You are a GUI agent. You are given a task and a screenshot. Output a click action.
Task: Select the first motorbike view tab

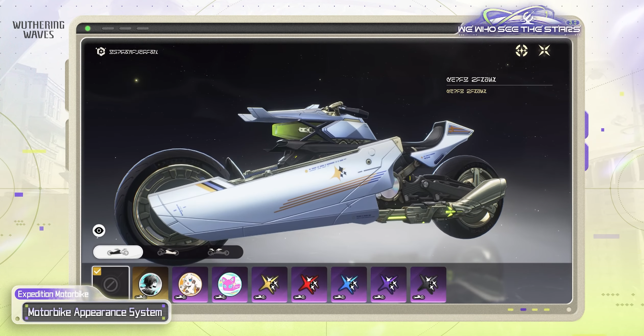coord(118,252)
